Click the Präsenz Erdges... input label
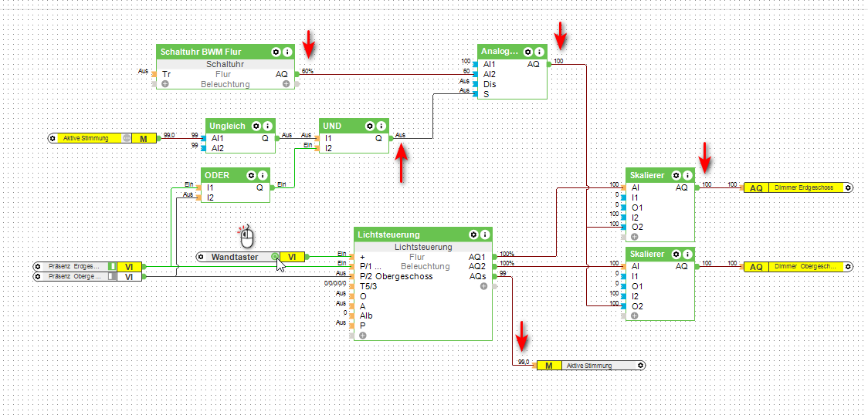Image resolution: width=868 pixels, height=415 pixels. click(74, 266)
